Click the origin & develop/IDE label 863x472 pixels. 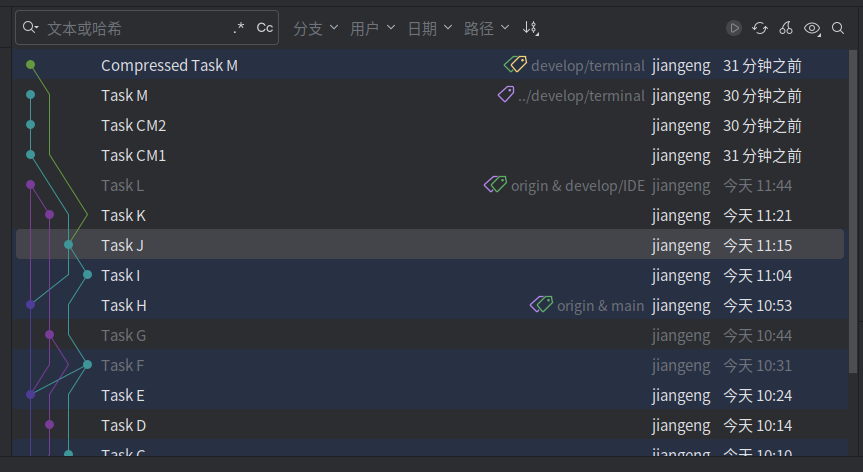[578, 186]
